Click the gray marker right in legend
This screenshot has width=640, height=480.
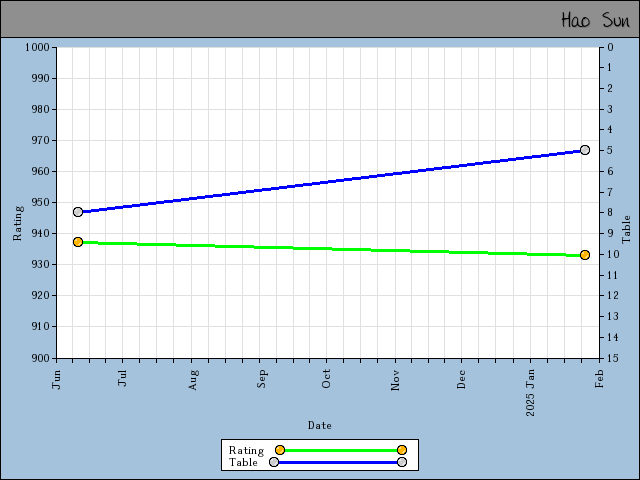402,462
